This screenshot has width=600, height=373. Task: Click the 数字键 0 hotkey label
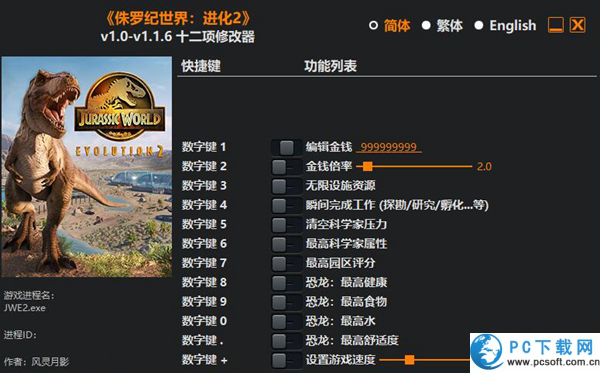coord(204,321)
